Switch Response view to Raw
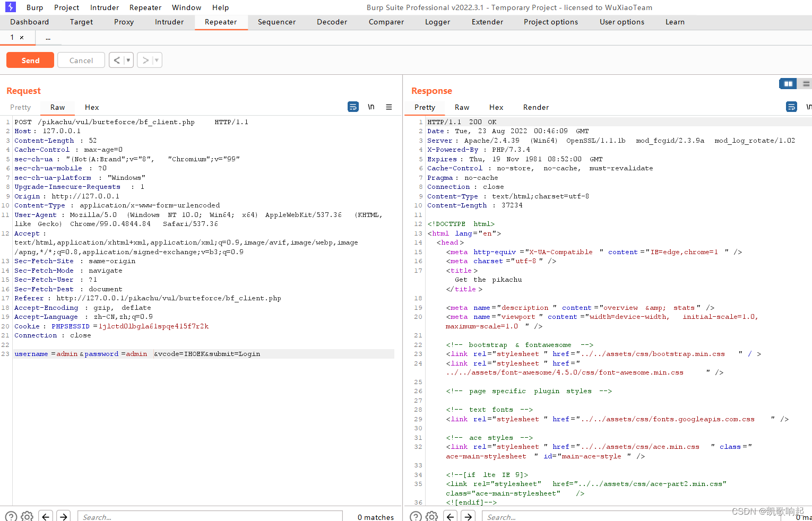Viewport: 812px width, 521px height. pyautogui.click(x=462, y=107)
